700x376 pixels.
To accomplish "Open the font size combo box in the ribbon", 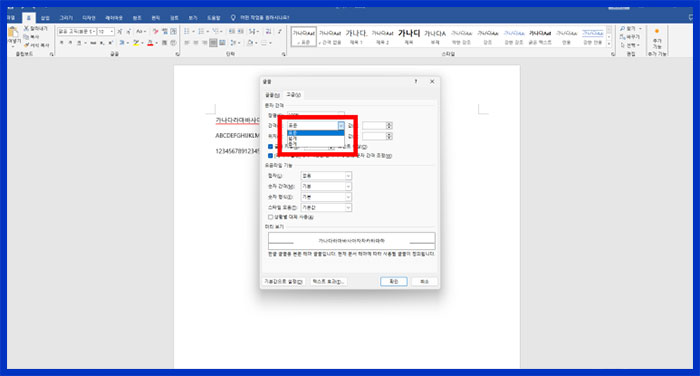I will [105, 32].
